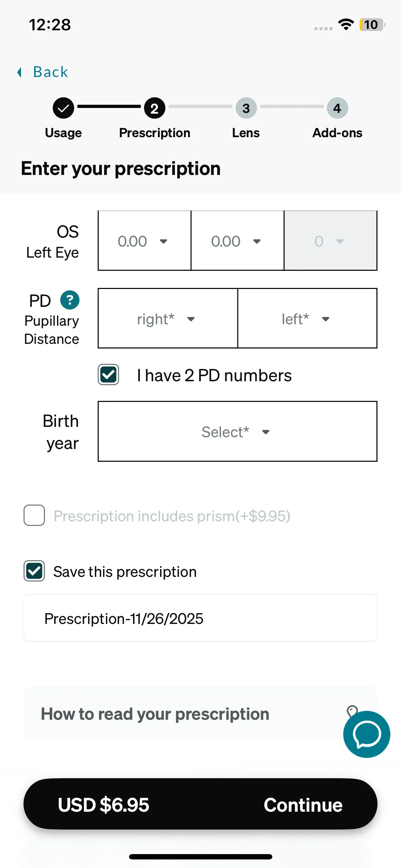Tap the Add-ons step label

(337, 133)
